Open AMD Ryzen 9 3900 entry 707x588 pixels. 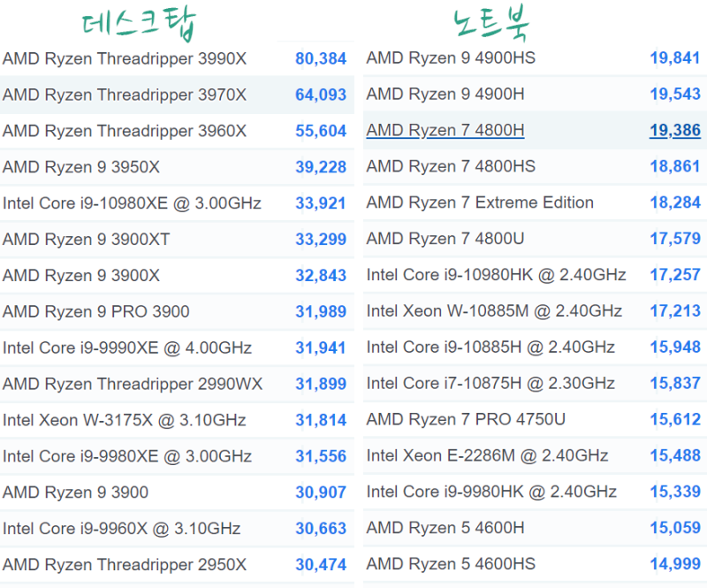pos(75,493)
